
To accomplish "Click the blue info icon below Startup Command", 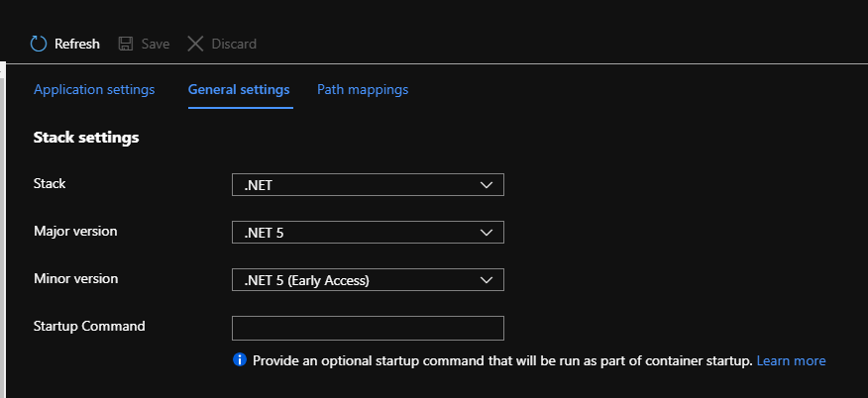I will pos(239,360).
